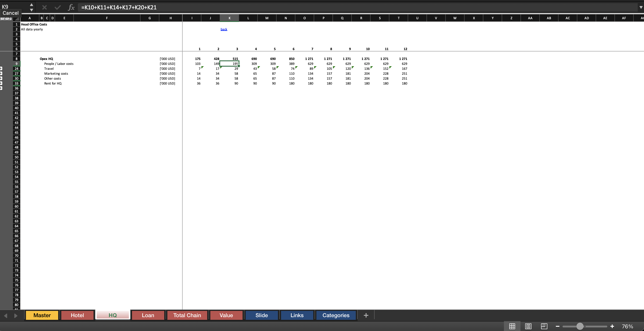Open the Loan sheet tab
644x331 pixels.
pos(148,315)
